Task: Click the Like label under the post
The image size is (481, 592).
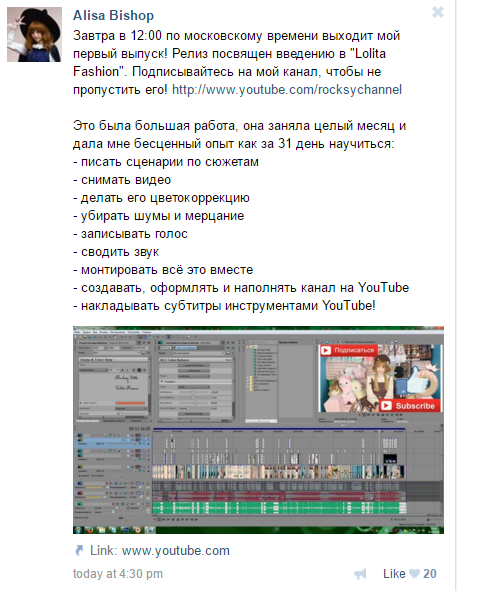Action: (x=394, y=574)
